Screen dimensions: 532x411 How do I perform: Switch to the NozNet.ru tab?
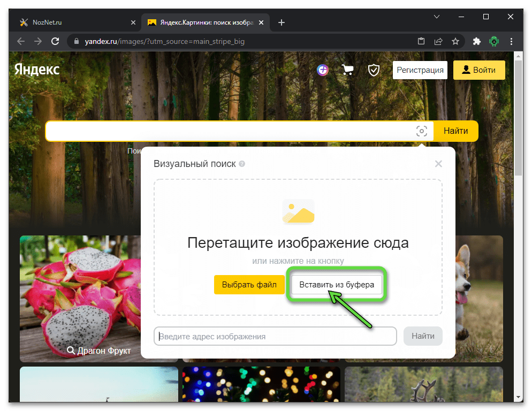pyautogui.click(x=75, y=22)
